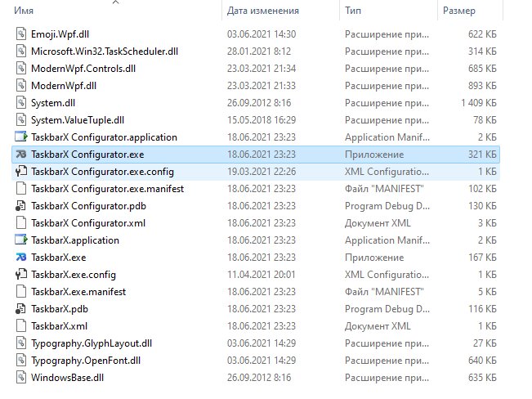The width and height of the screenshot is (532, 399).
Task: Click the TaskbarX.application manifest icon
Action: [21, 240]
